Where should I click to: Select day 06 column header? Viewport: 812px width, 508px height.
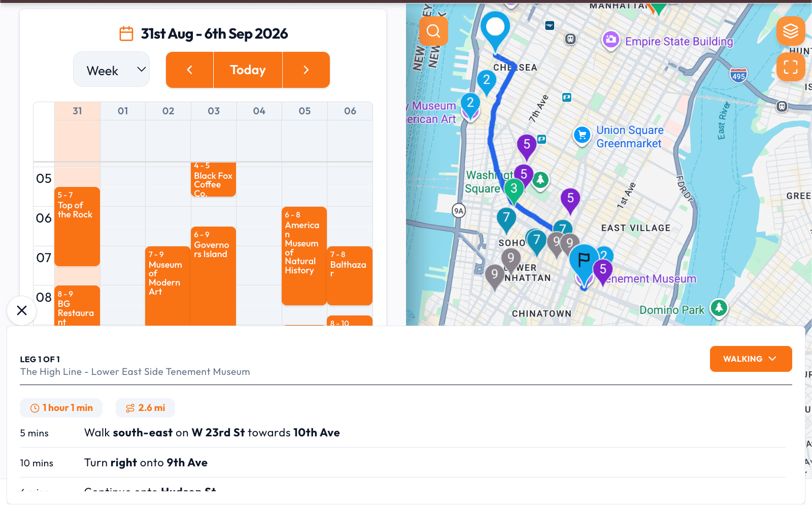click(350, 111)
